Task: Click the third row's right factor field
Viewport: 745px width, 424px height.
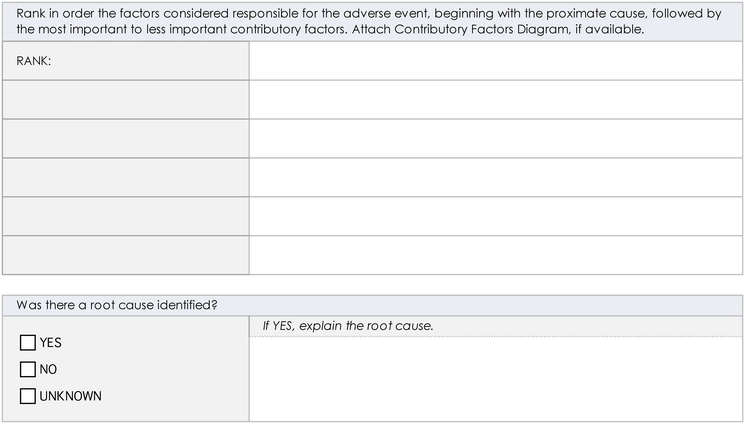Action: point(496,139)
